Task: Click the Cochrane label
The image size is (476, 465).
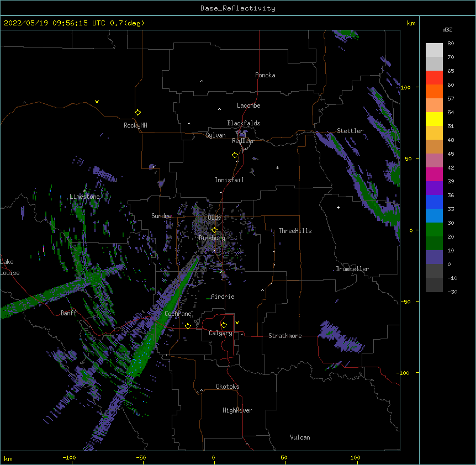Action: click(178, 314)
